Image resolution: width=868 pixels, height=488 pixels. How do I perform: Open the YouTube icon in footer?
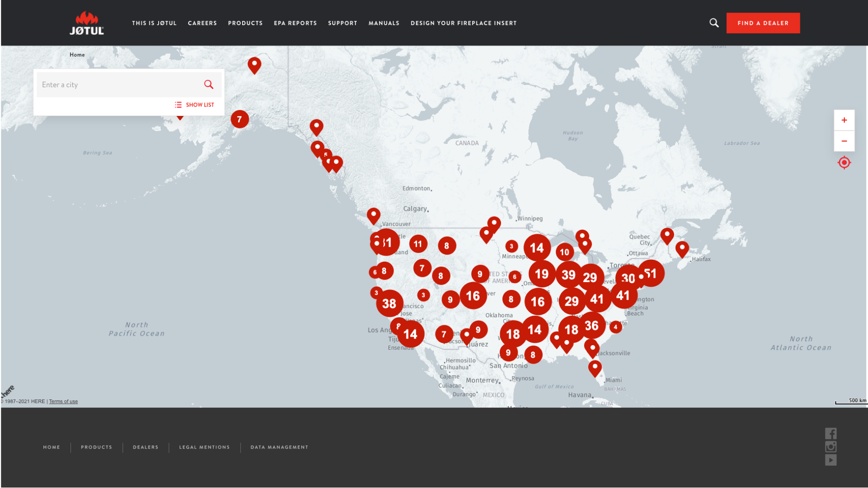click(830, 460)
